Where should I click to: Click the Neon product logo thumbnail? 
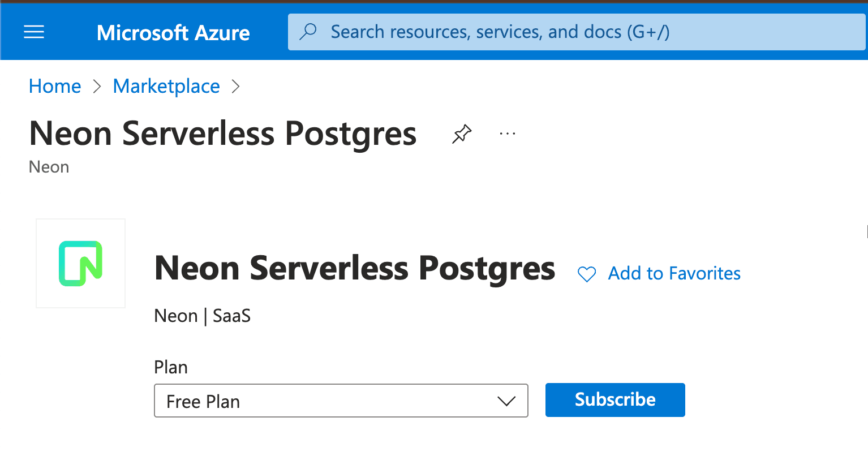click(x=80, y=263)
